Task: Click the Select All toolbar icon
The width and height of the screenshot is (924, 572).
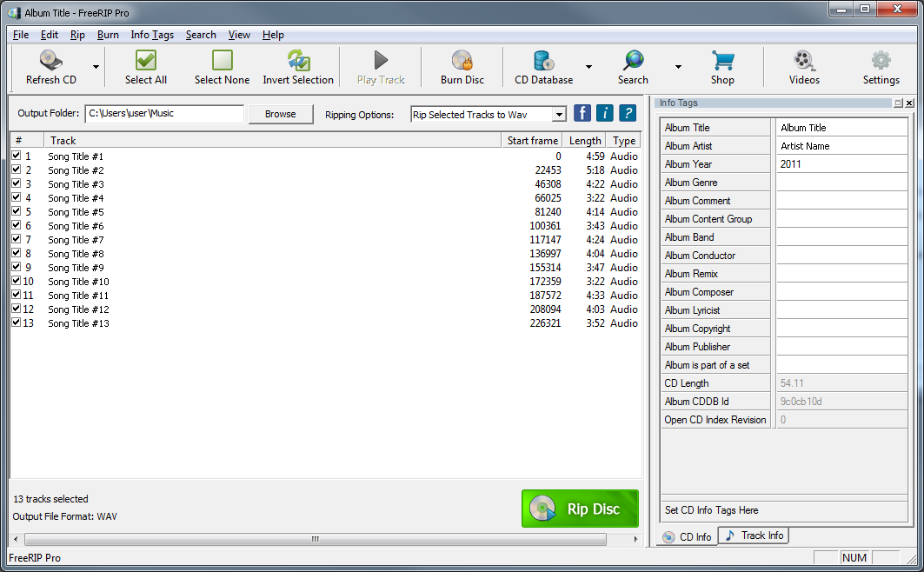Action: click(145, 61)
